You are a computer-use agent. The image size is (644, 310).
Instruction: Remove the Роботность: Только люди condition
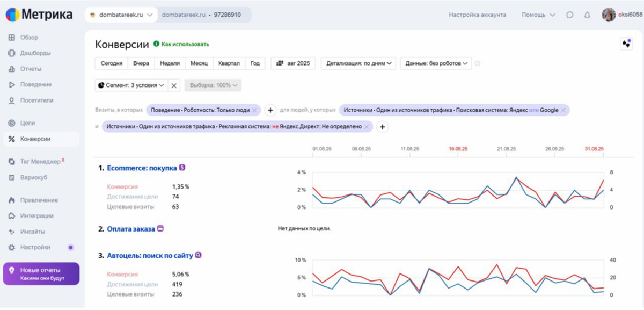255,110
